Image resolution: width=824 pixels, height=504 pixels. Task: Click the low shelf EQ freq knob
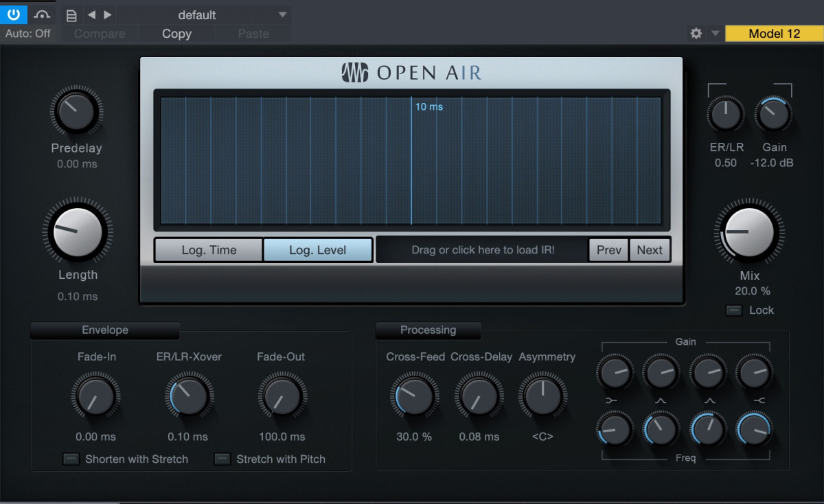tap(614, 430)
